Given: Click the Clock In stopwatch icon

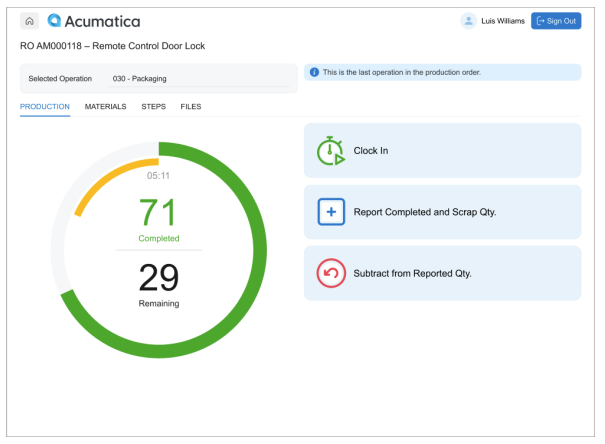Looking at the screenshot, I should [331, 151].
